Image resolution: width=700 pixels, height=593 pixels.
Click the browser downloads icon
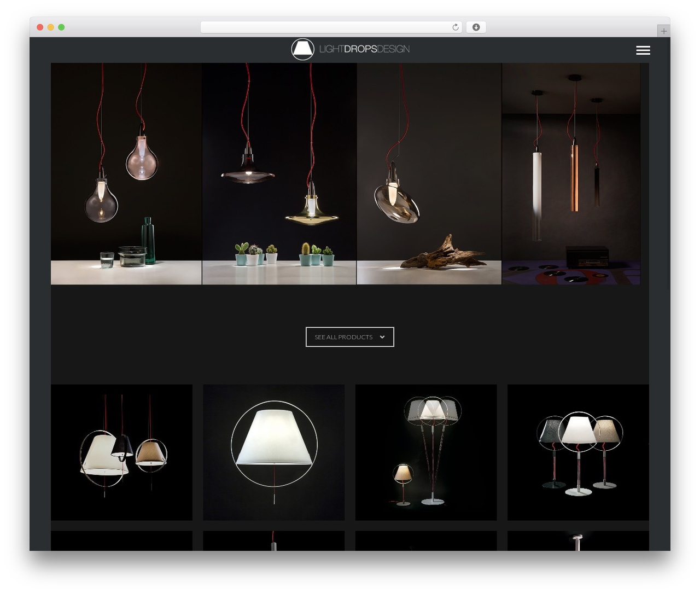(x=476, y=27)
